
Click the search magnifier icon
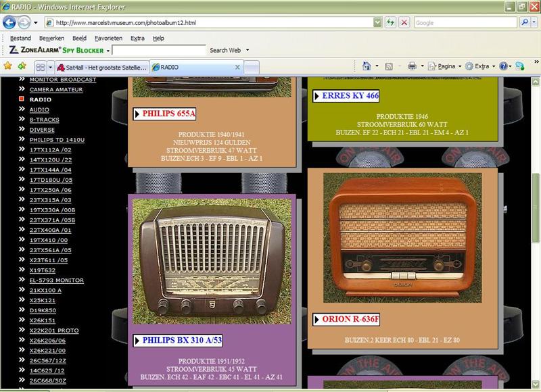[525, 22]
